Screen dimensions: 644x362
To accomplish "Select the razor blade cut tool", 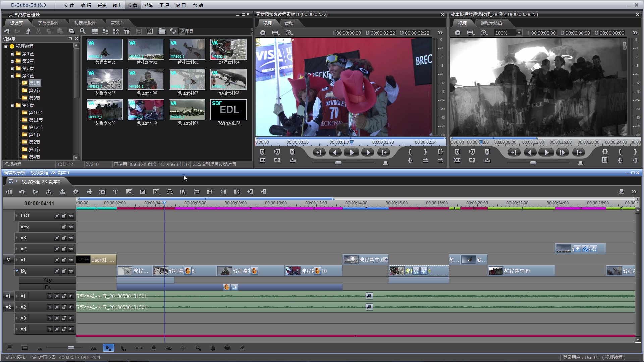I will [x=168, y=348].
